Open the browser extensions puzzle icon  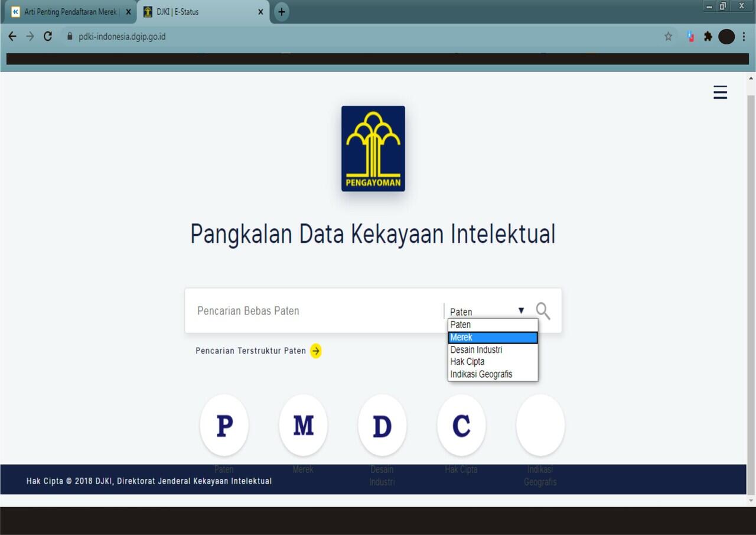[x=708, y=37]
